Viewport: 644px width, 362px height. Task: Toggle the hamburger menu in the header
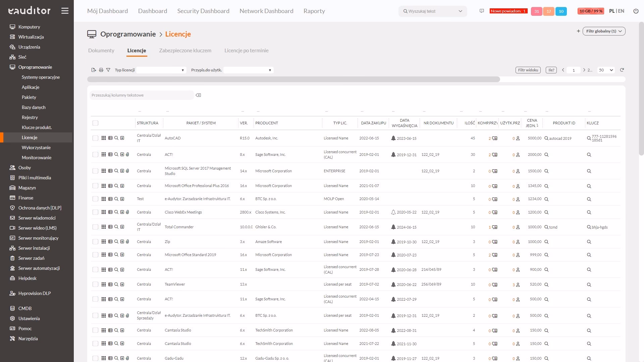click(x=65, y=11)
